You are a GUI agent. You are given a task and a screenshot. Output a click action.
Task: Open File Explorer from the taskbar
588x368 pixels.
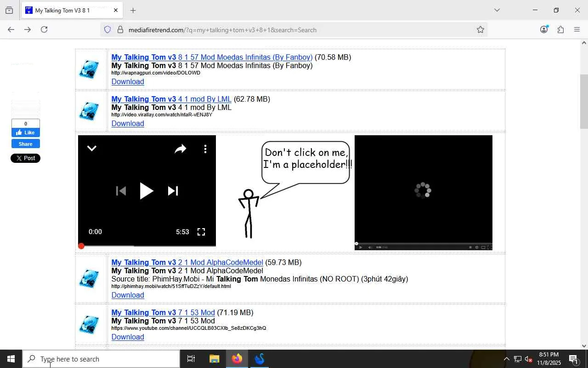pos(214,359)
